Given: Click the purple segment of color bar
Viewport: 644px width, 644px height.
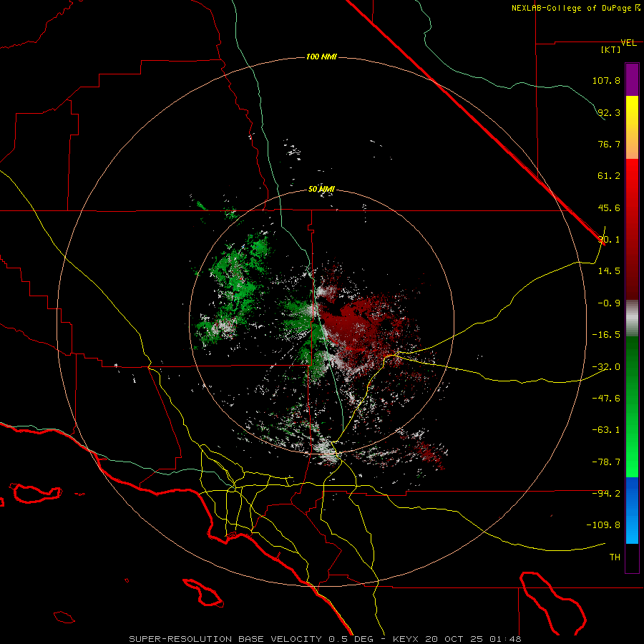Looking at the screenshot, I should (x=632, y=79).
